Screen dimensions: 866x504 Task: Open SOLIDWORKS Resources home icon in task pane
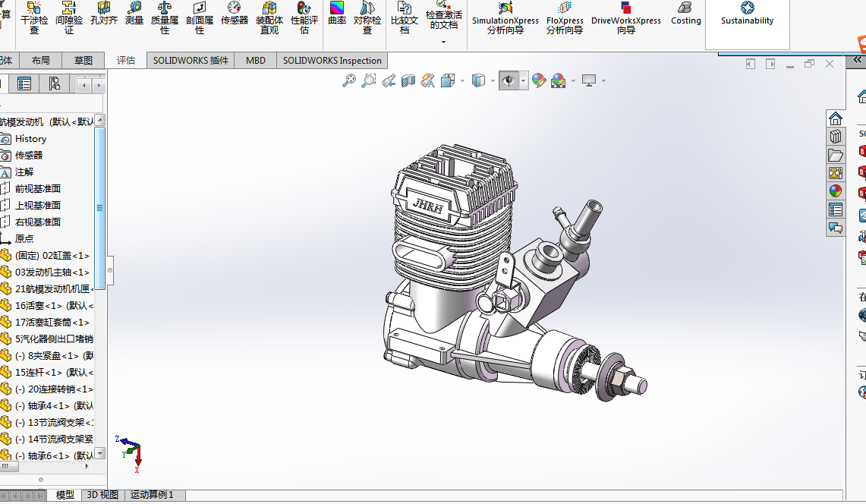tap(835, 118)
